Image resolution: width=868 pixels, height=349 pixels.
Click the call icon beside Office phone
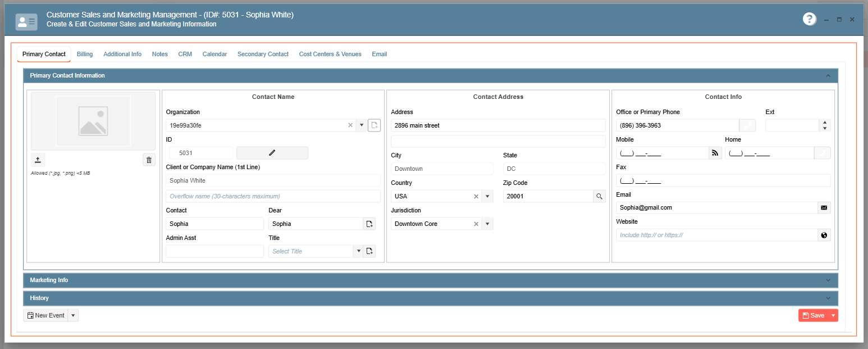(x=747, y=125)
